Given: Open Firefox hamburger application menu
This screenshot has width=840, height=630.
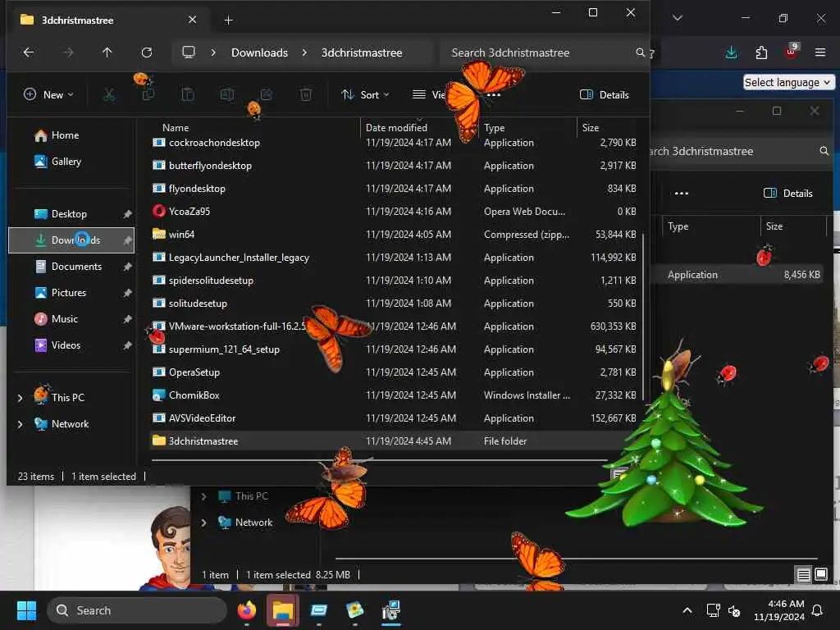Looking at the screenshot, I should pyautogui.click(x=820, y=52).
